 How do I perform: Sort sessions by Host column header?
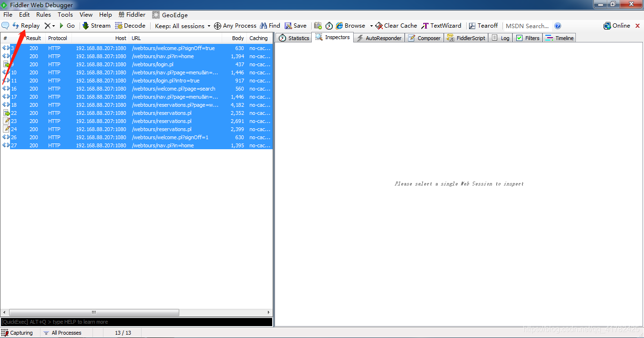click(101, 38)
